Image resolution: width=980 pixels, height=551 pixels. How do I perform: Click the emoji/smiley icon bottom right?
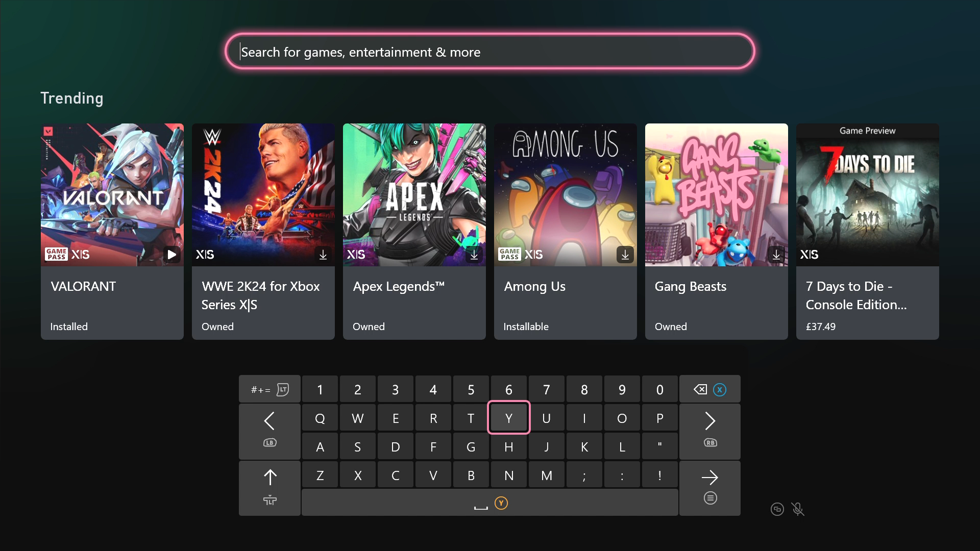coord(777,509)
